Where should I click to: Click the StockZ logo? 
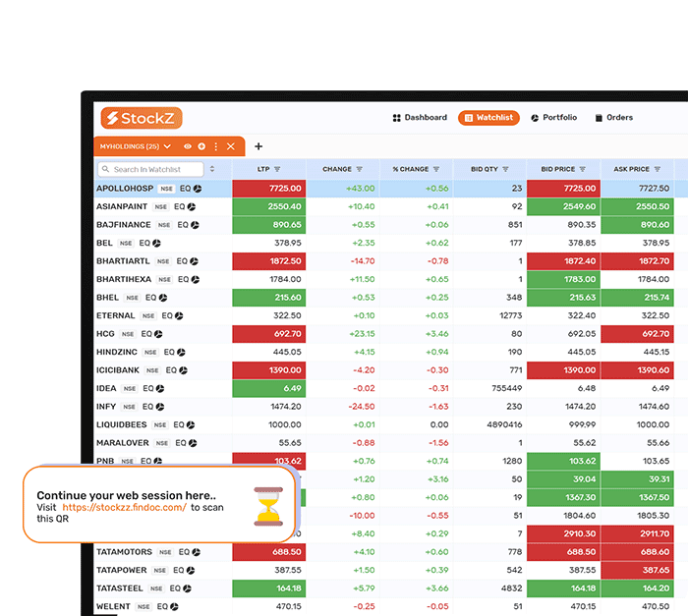(x=141, y=119)
